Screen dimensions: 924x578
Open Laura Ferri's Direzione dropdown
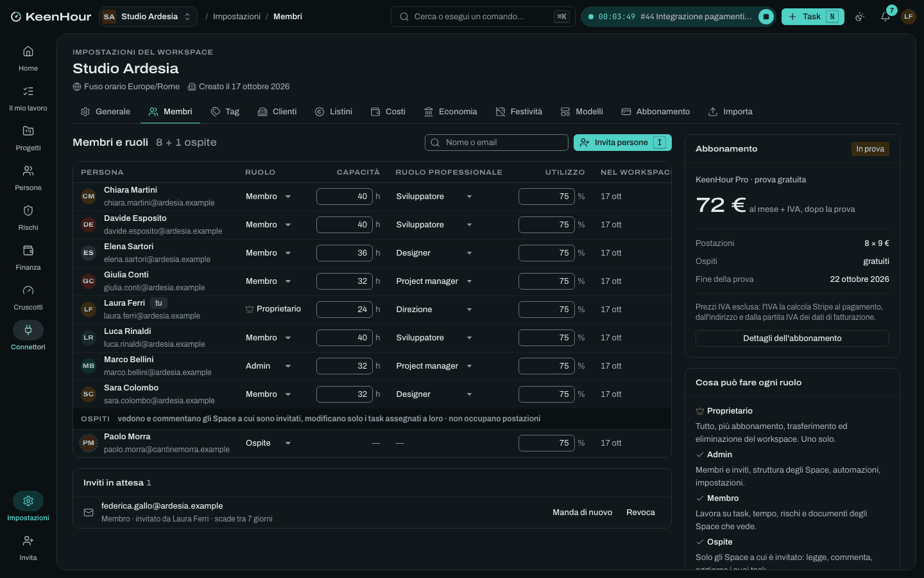pyautogui.click(x=434, y=310)
